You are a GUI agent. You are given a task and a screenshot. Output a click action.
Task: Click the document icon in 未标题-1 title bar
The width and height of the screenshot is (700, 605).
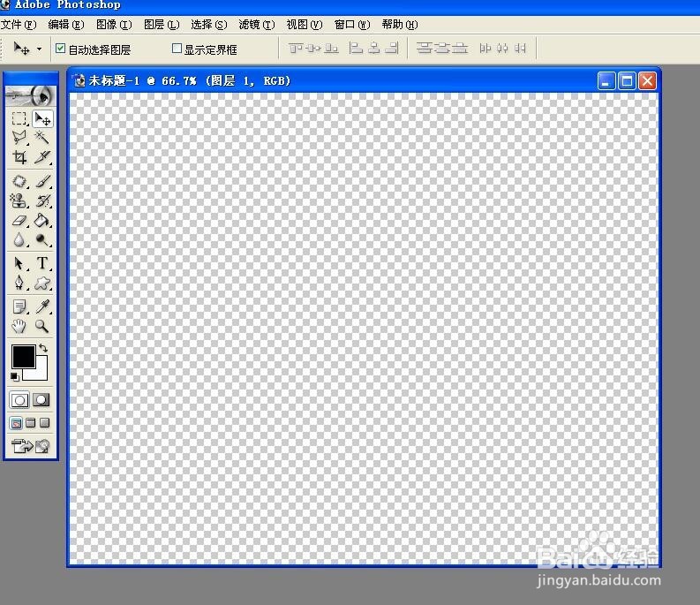(79, 81)
